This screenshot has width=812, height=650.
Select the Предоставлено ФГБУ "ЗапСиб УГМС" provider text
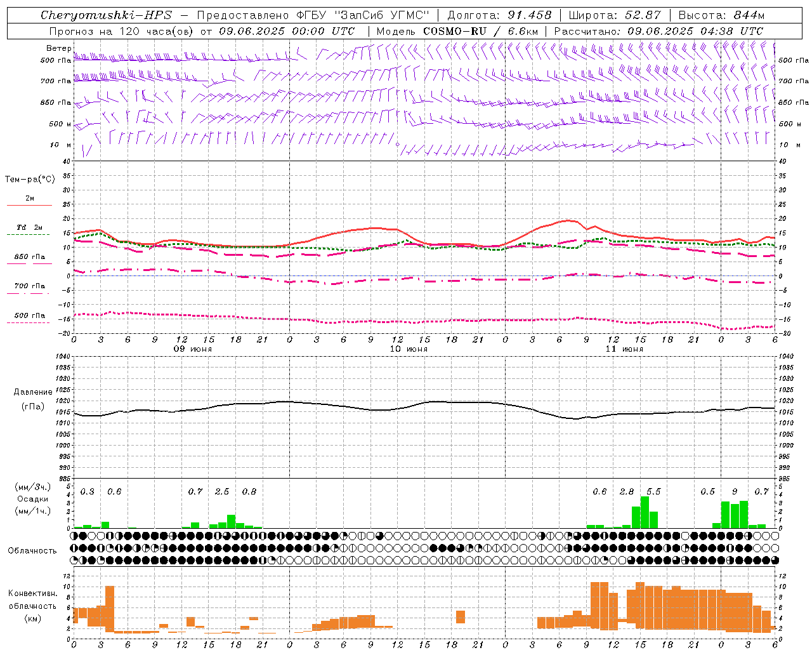(314, 15)
